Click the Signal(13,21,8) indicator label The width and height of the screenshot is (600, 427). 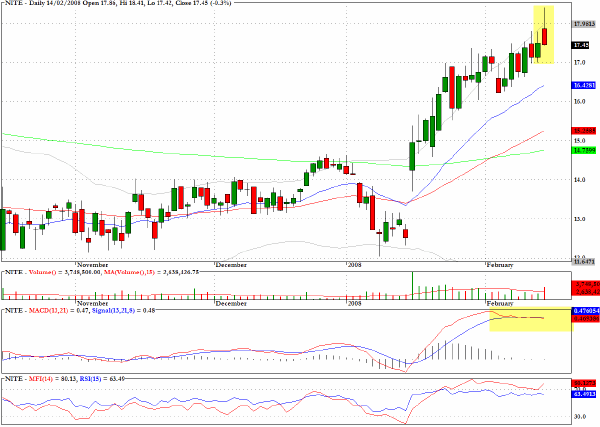click(x=114, y=310)
